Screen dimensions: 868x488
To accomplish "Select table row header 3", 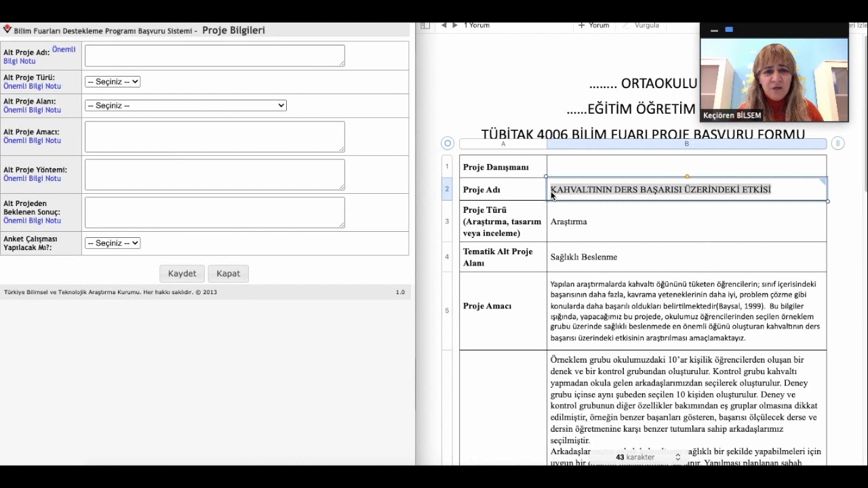I will click(447, 222).
